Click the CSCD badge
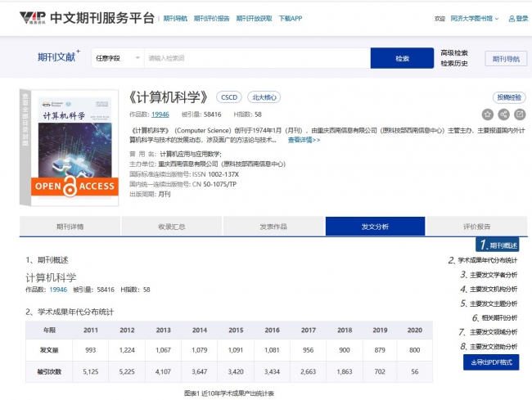Screen dimensions: 532x400 229,97
